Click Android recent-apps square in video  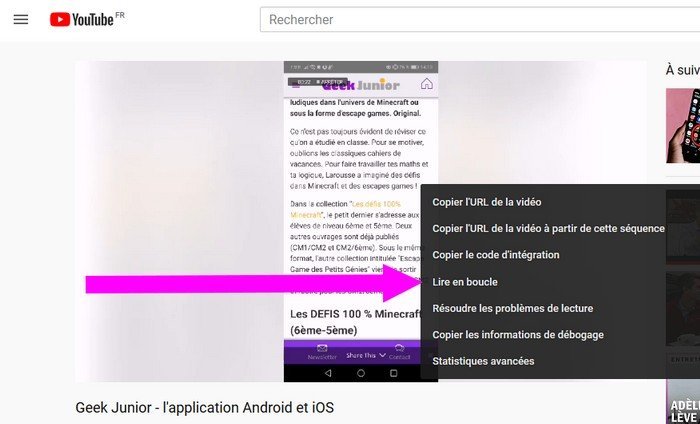(393, 373)
